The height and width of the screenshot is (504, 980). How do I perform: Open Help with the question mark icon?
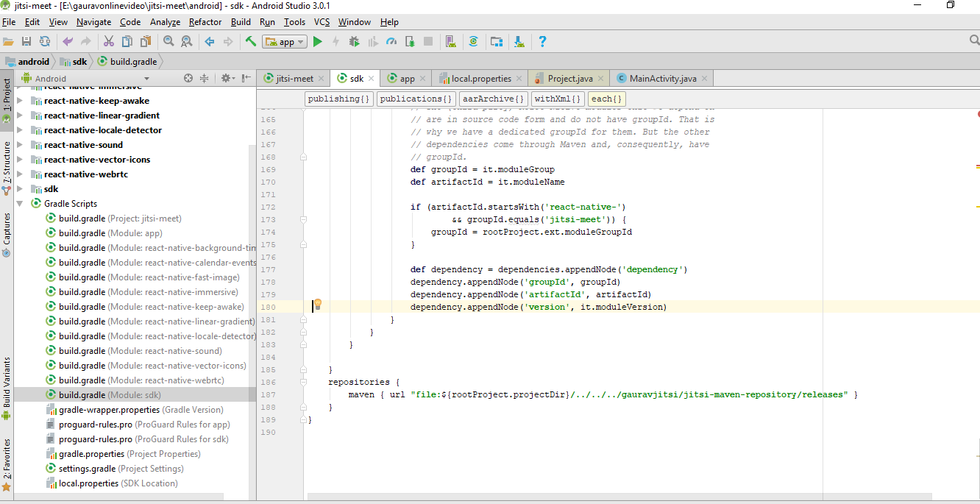pos(542,42)
